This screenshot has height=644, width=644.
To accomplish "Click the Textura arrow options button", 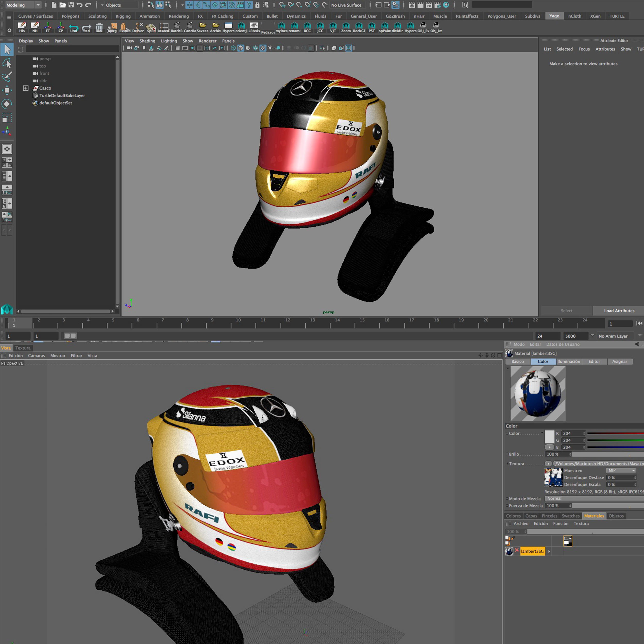I will coord(548,464).
